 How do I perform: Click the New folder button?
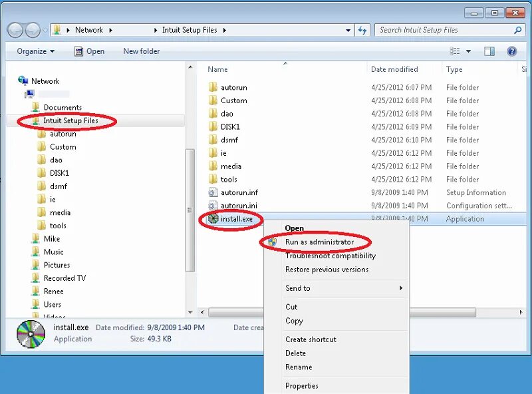click(x=141, y=51)
